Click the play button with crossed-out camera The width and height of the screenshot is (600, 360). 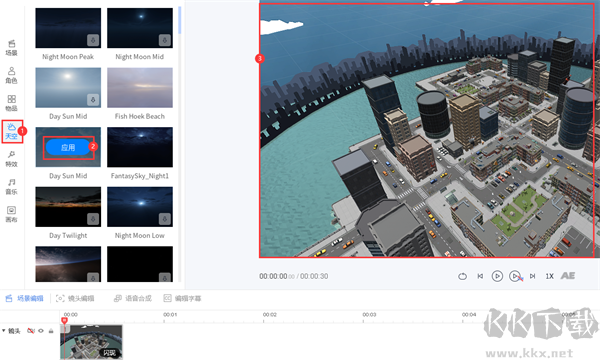515,276
